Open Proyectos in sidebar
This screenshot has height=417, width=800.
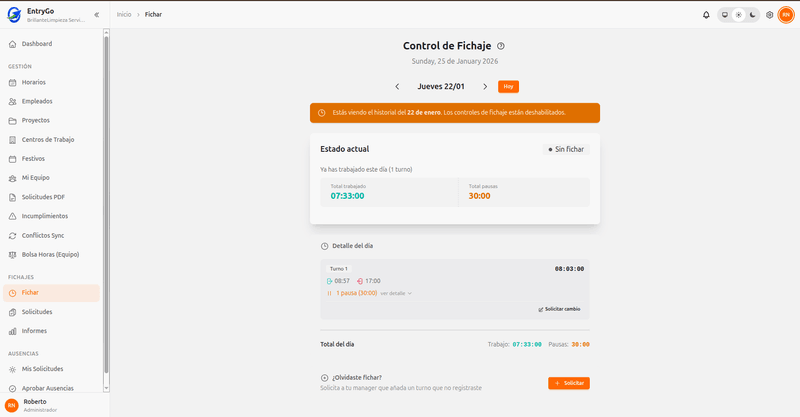[x=52, y=120]
